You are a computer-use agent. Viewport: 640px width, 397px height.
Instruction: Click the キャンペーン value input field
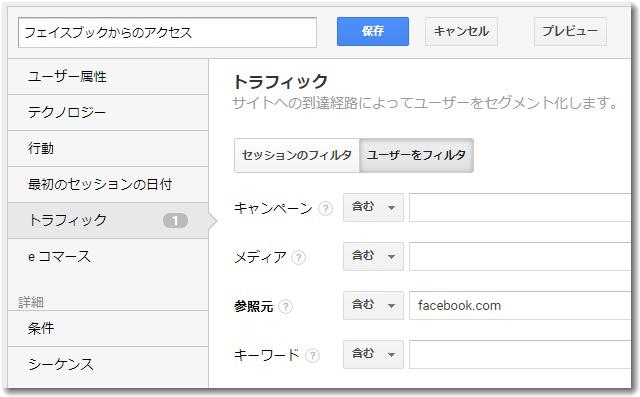(x=520, y=207)
